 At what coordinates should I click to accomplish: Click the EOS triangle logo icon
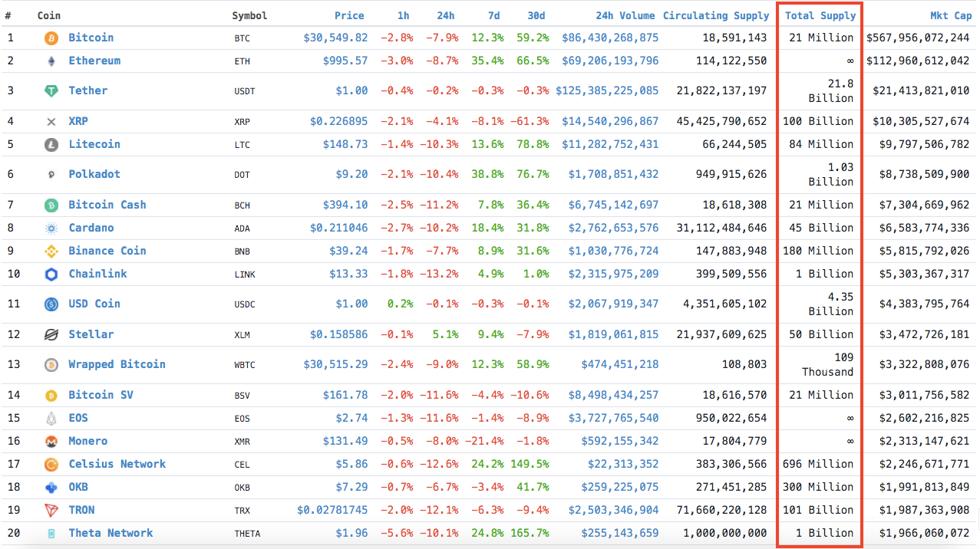(51, 418)
